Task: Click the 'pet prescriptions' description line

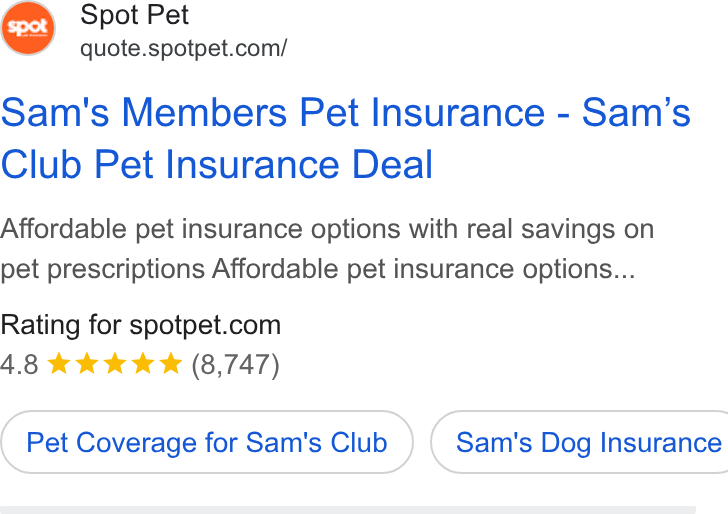Action: 318,269
